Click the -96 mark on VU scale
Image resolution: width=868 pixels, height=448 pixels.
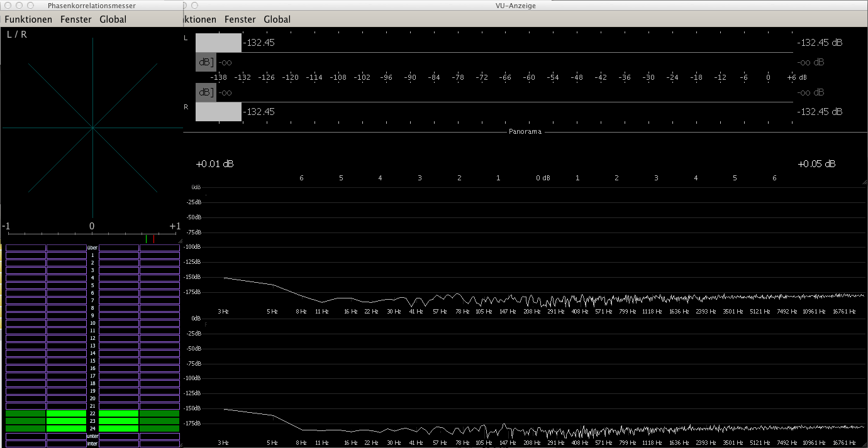coord(386,77)
